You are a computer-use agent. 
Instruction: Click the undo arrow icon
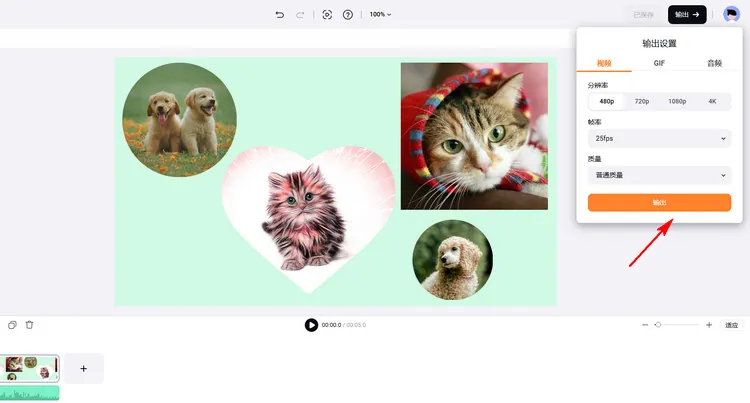[280, 15]
